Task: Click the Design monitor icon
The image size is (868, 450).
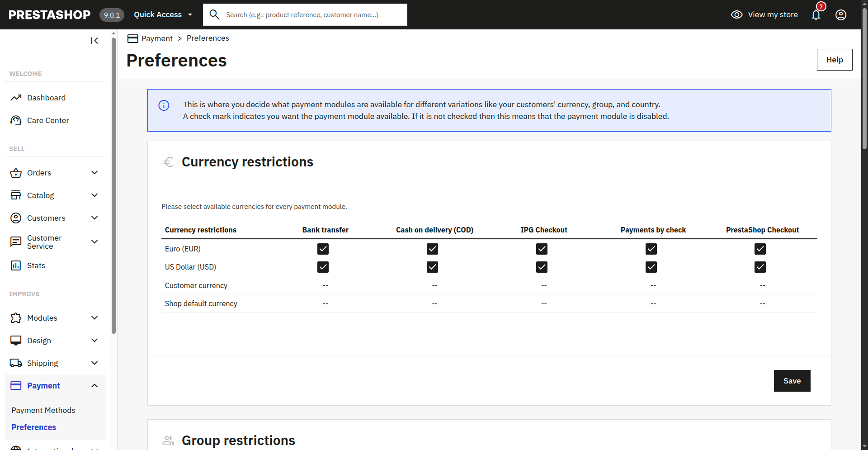Action: click(16, 341)
